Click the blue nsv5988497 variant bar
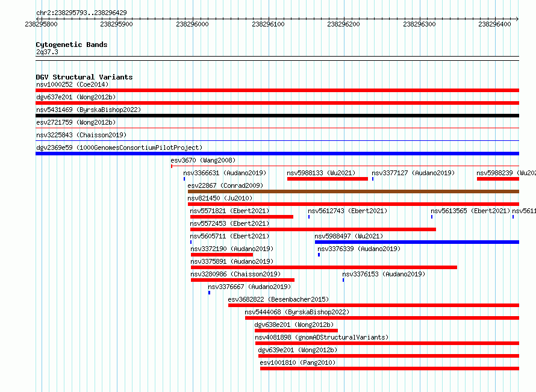Screen dimensions: 536x392 (417, 242)
